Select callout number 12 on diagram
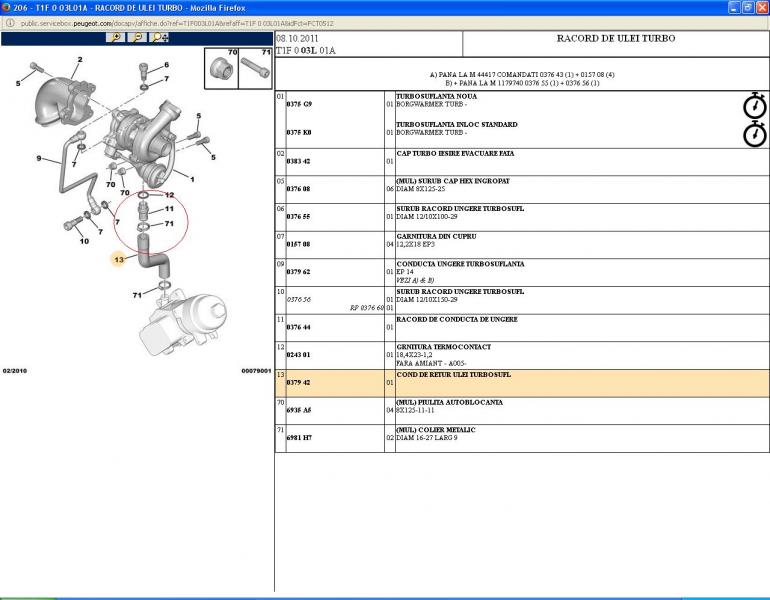 click(x=169, y=195)
